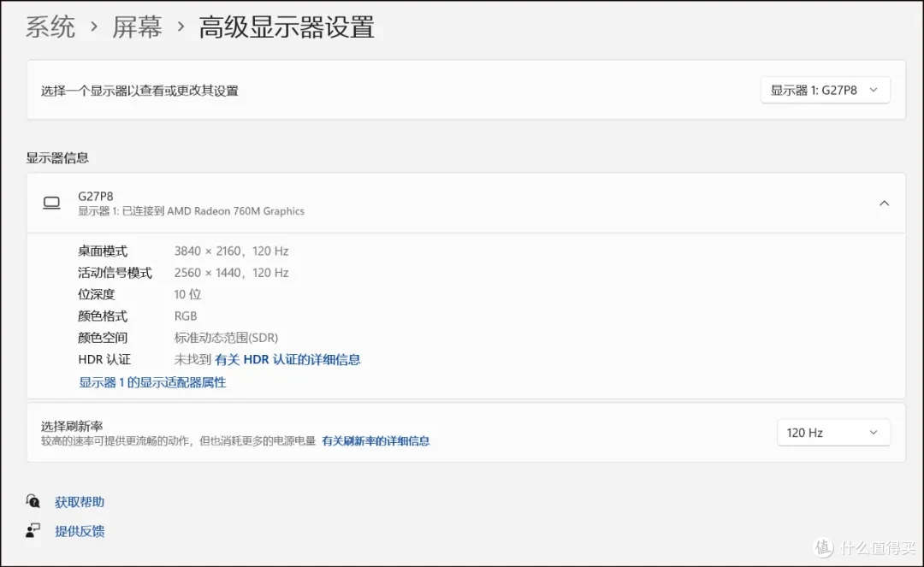Click the 活动信号模式 label
The image size is (924, 567).
115,273
